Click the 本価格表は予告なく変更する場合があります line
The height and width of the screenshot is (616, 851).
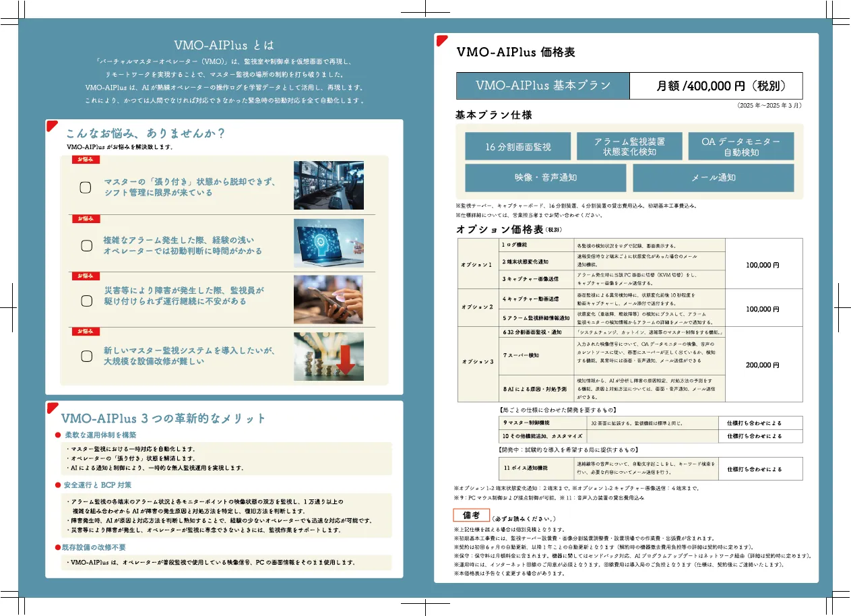click(x=509, y=574)
